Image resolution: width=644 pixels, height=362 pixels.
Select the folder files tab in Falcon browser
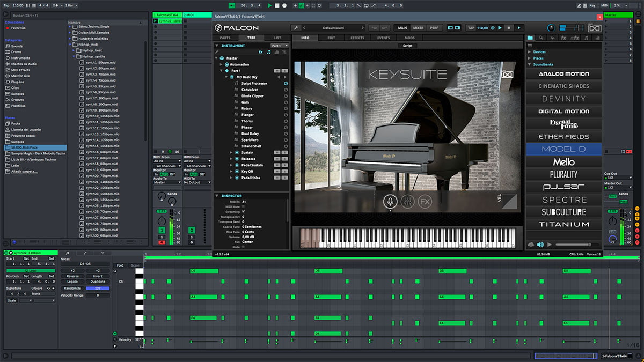530,38
